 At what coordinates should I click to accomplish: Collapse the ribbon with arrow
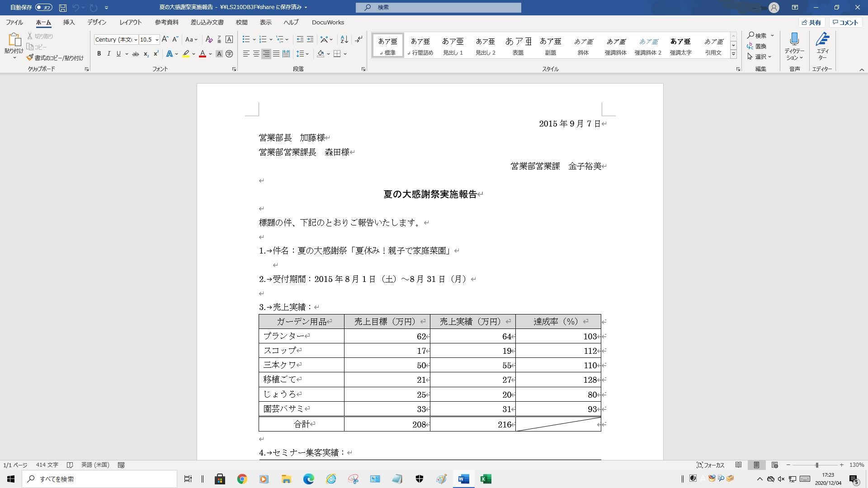pyautogui.click(x=862, y=70)
